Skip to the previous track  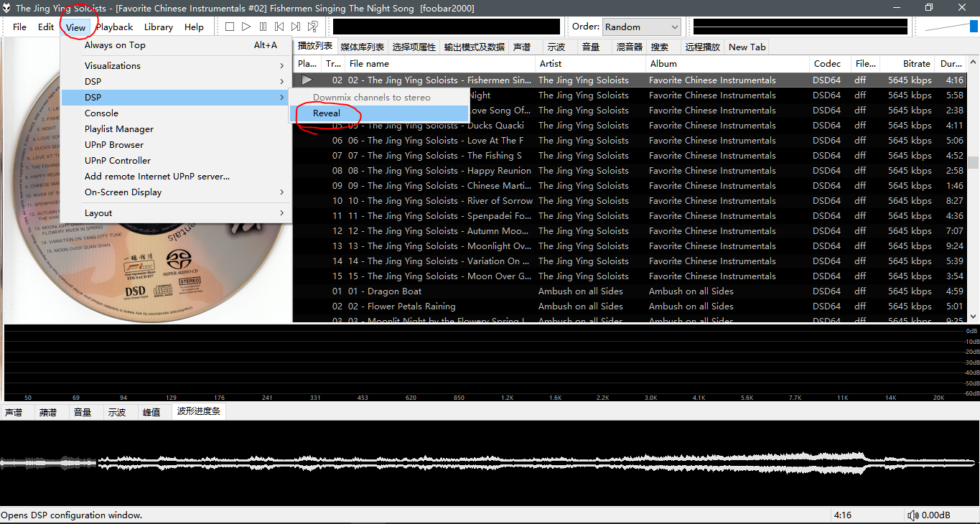(x=279, y=27)
